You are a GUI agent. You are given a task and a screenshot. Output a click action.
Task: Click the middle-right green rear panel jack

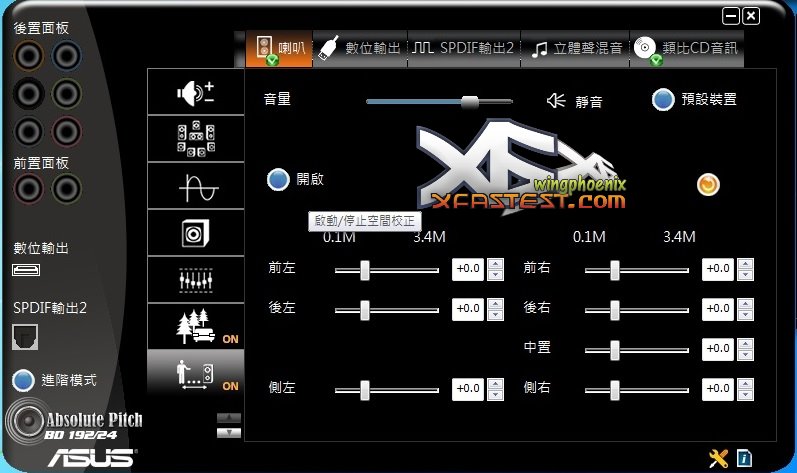pos(67,93)
